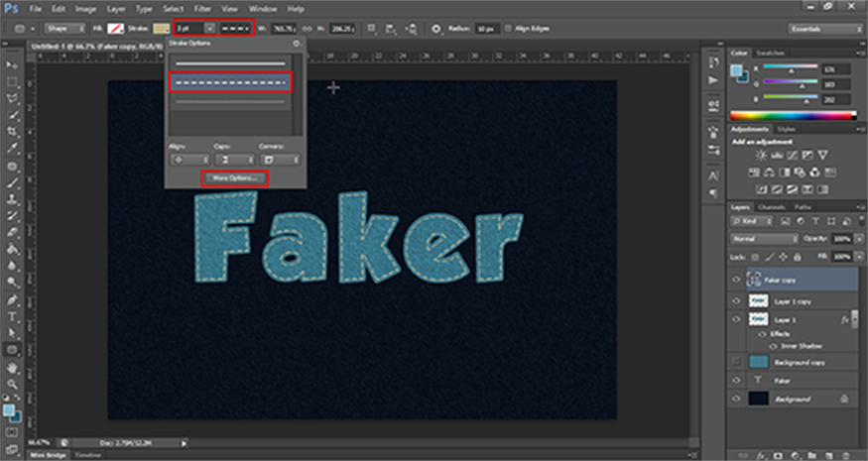The width and height of the screenshot is (868, 461).
Task: Select the Horizontal Type tool
Action: [x=12, y=316]
